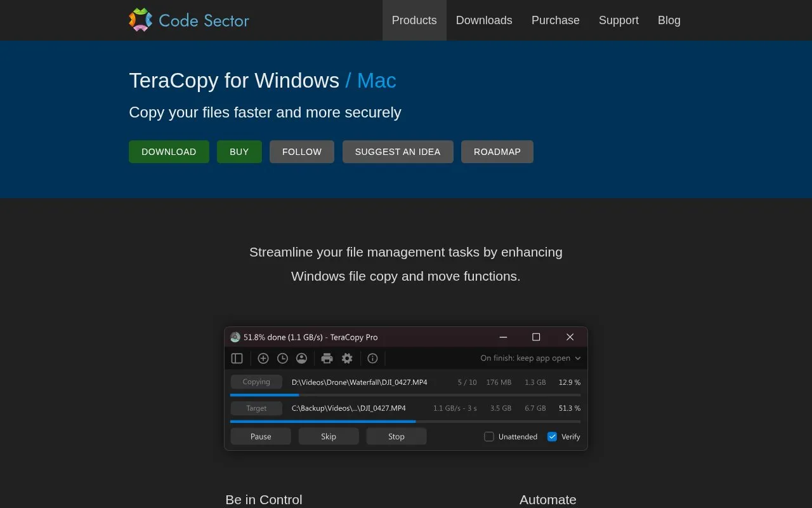Click the add files plus icon

(x=263, y=358)
